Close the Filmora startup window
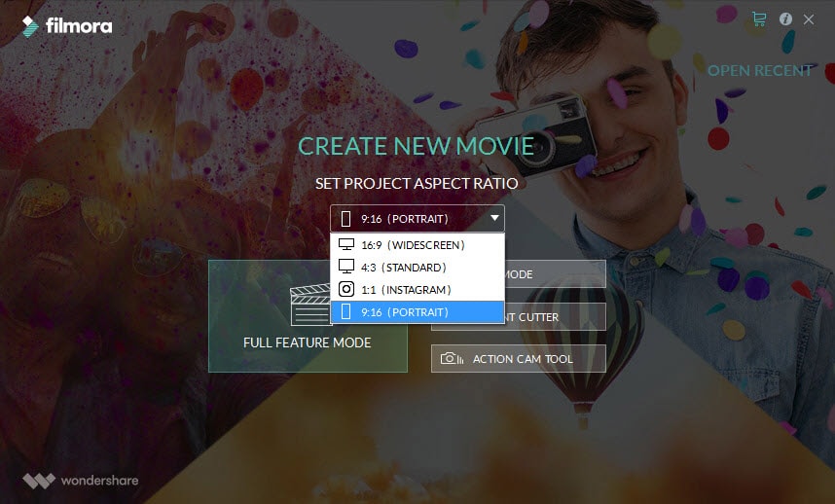 tap(809, 19)
